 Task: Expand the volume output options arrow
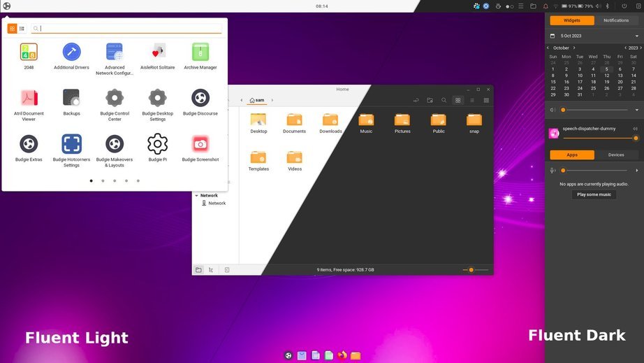pyautogui.click(x=636, y=110)
